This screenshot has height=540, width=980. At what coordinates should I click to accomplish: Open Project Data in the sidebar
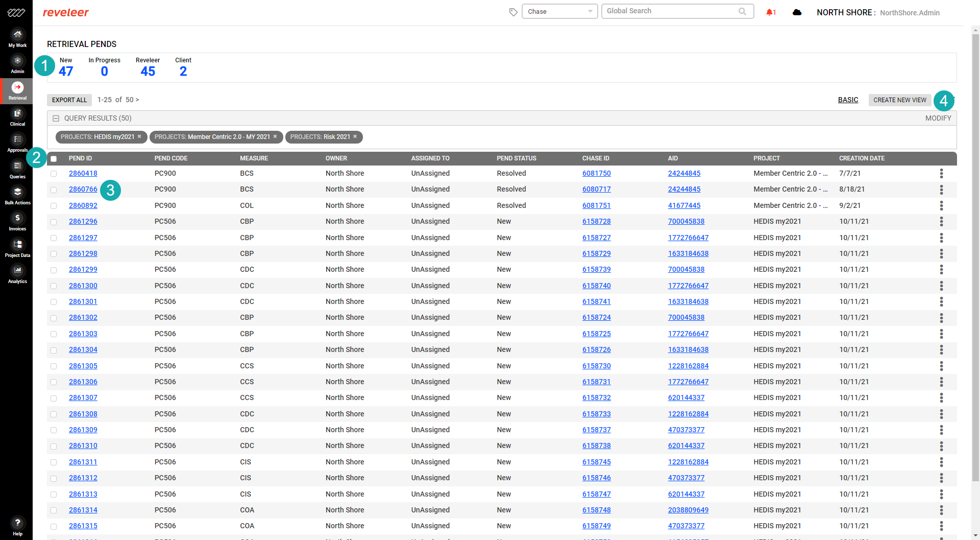[17, 248]
